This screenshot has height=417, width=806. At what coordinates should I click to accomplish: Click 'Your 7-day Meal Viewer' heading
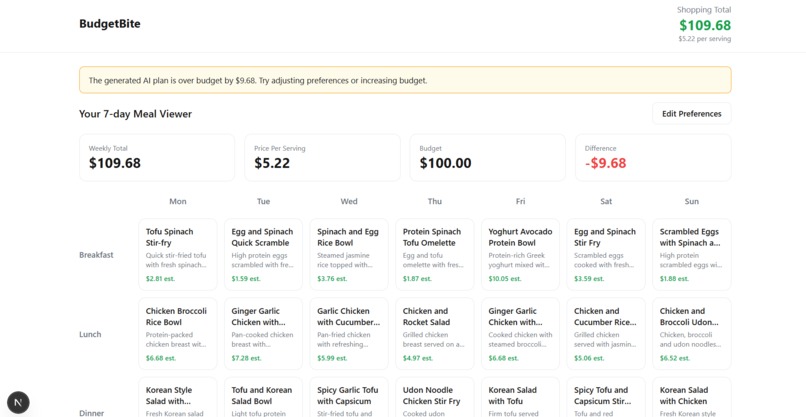coord(135,114)
